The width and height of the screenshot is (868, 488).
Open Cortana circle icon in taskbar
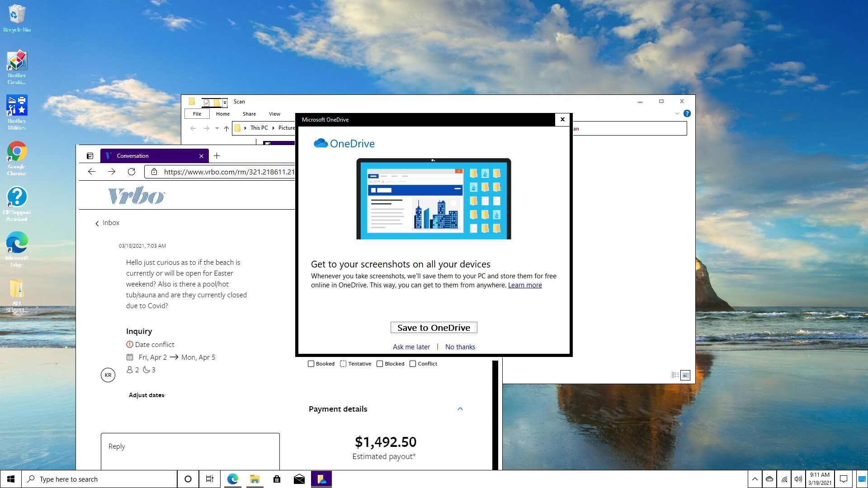(188, 479)
